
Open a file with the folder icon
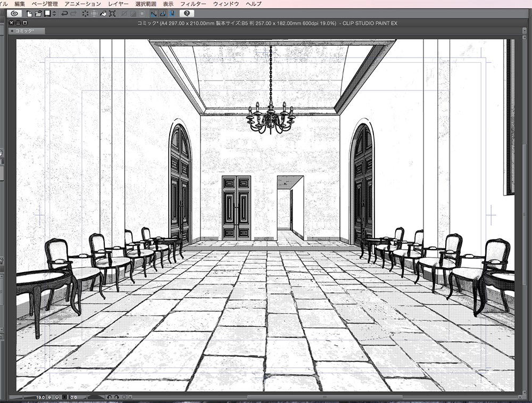tap(38, 14)
